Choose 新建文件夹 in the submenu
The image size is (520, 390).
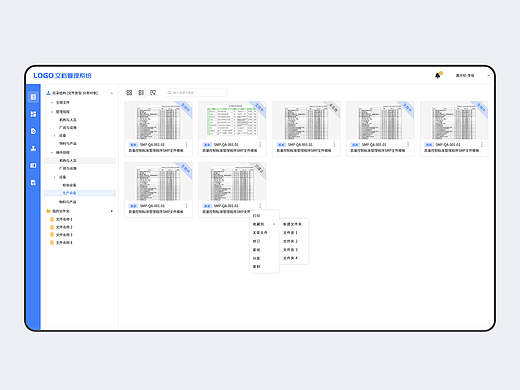coord(292,224)
